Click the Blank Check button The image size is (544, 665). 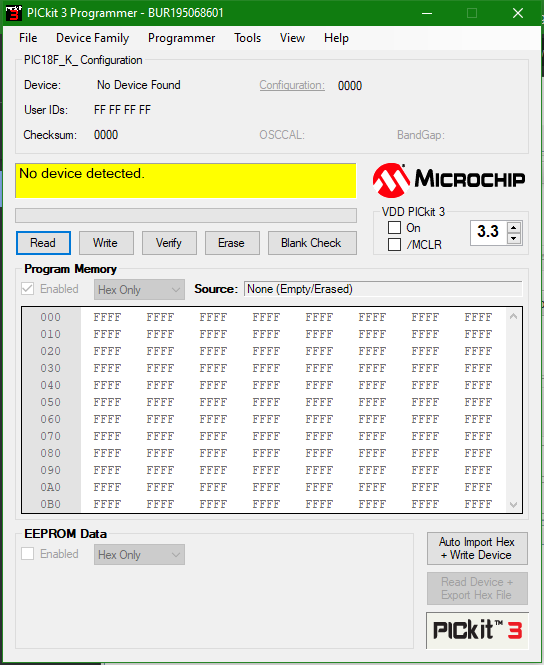pyautogui.click(x=312, y=243)
